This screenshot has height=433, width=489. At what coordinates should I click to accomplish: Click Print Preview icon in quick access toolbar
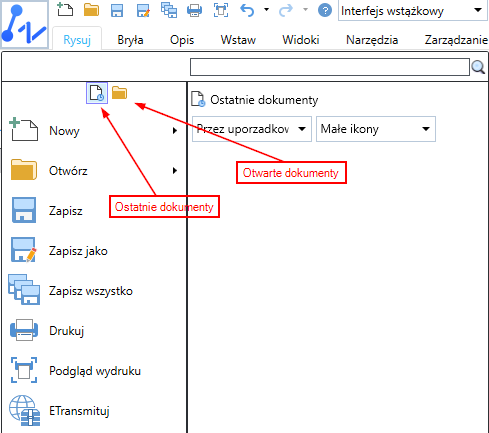[x=221, y=10]
